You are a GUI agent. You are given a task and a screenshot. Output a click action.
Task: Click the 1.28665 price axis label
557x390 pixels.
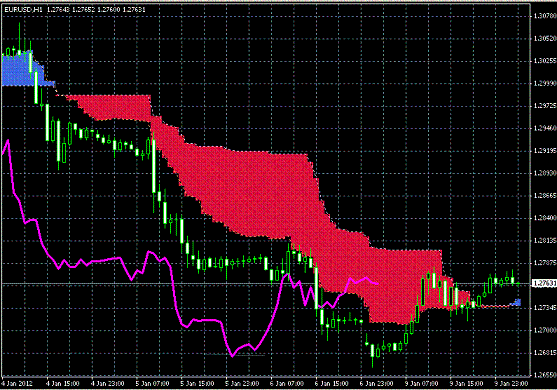click(545, 195)
